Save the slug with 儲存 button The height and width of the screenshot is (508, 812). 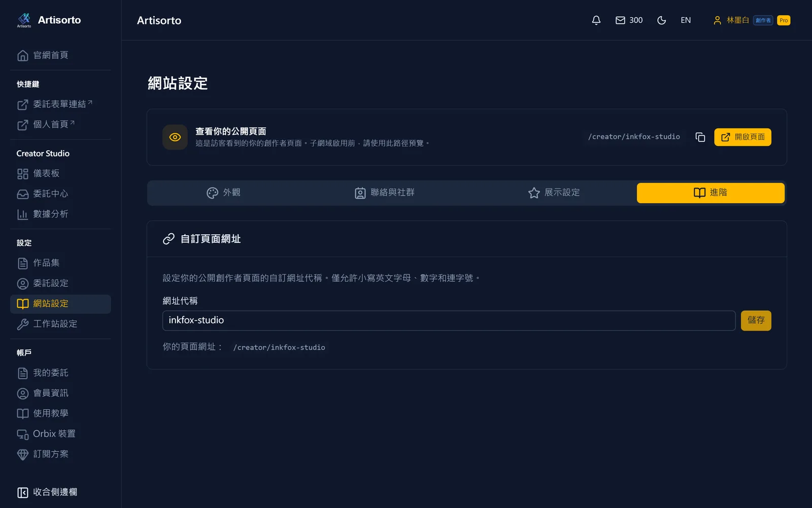(756, 321)
